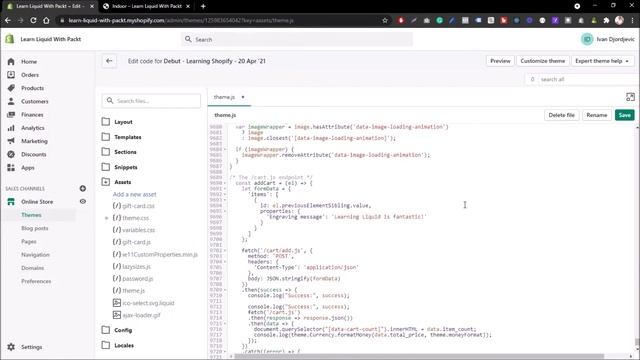Open Settings gear at bottom left
The height and width of the screenshot is (360, 640).
tap(11, 347)
